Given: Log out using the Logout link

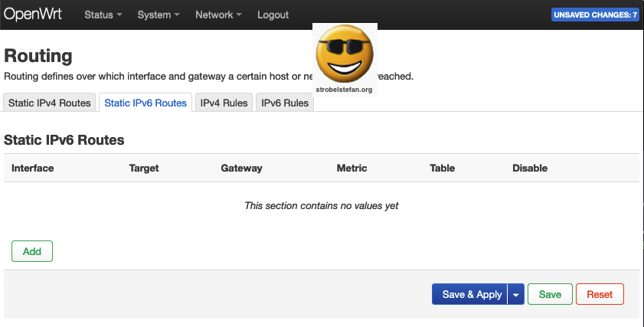Looking at the screenshot, I should [273, 15].
